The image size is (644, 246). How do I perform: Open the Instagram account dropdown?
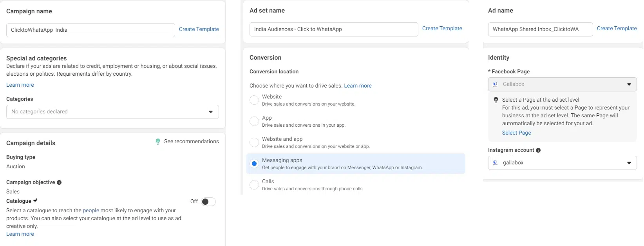(x=562, y=163)
